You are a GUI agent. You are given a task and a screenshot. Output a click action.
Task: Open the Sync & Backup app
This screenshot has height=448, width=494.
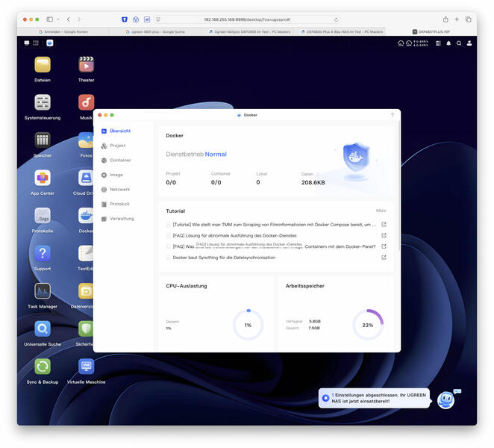(x=43, y=367)
